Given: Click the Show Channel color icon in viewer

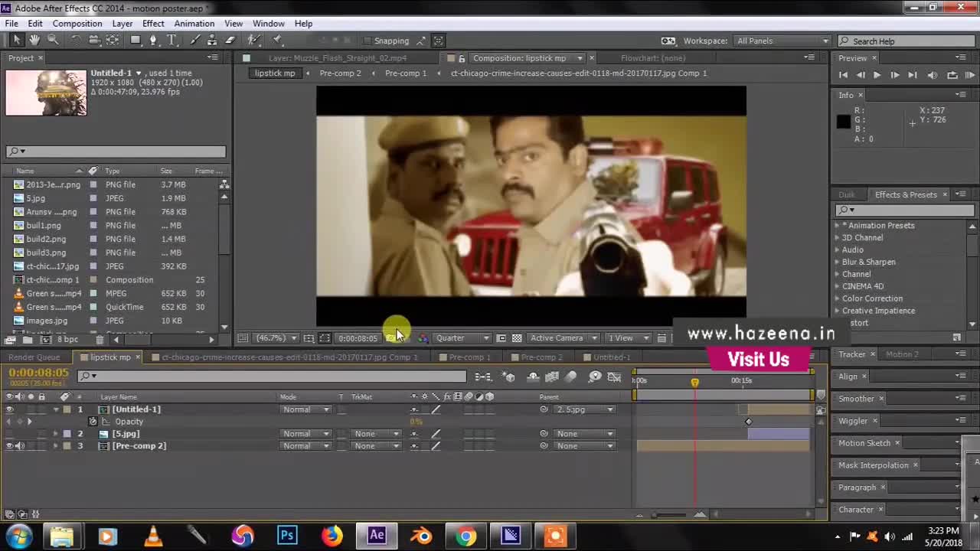Looking at the screenshot, I should tap(423, 338).
